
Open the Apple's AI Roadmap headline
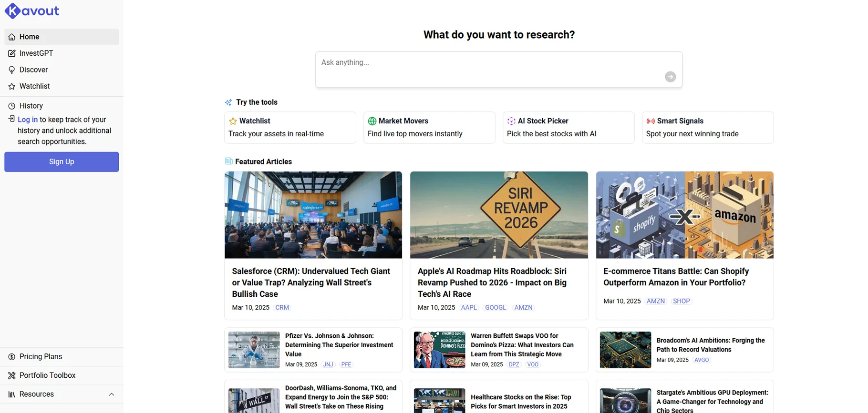click(x=492, y=282)
